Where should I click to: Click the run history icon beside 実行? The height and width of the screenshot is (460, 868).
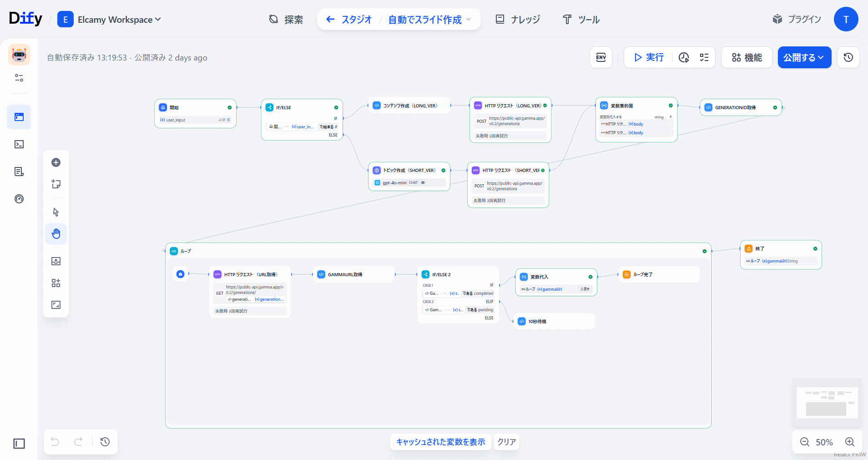click(x=684, y=57)
